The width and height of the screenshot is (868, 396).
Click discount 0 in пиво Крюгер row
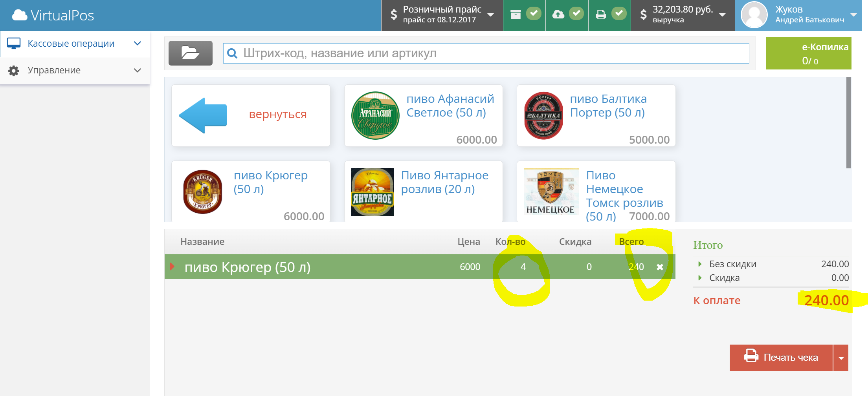click(x=589, y=267)
